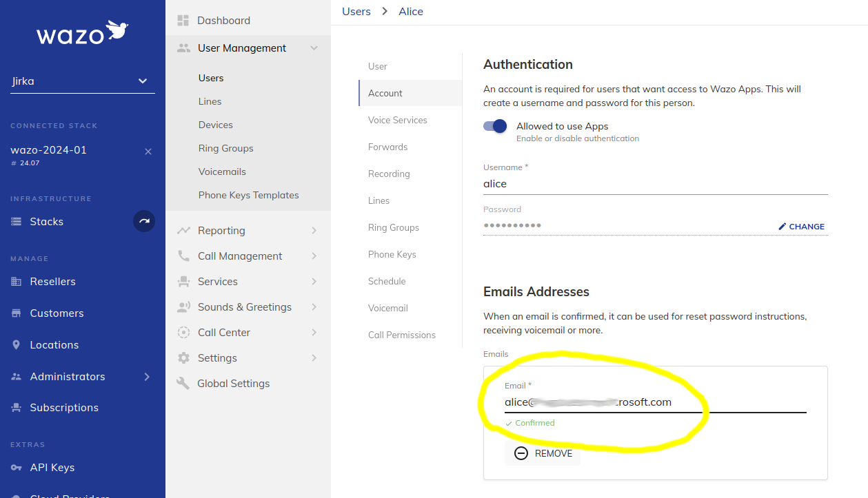
Task: Click the Dashboard grid icon
Action: tap(183, 21)
